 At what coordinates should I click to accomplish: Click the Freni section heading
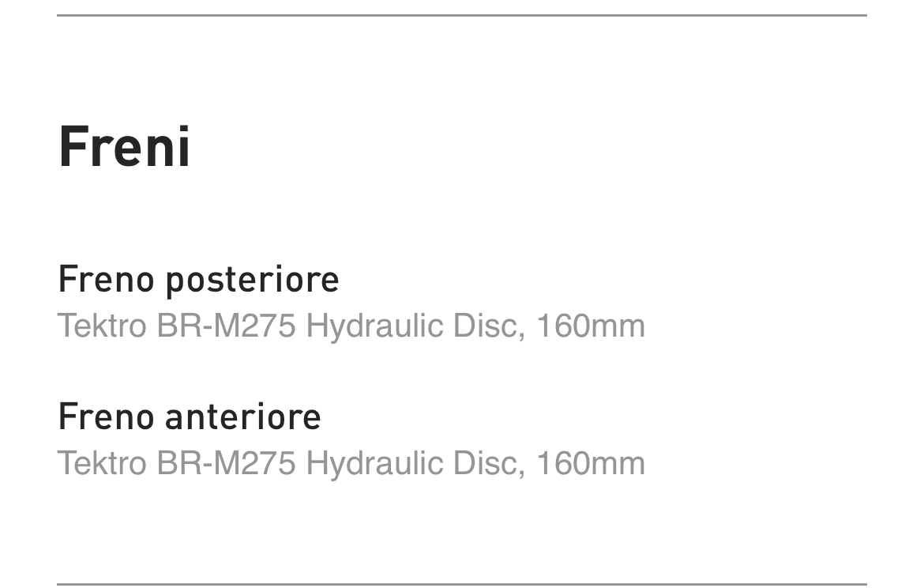click(124, 147)
